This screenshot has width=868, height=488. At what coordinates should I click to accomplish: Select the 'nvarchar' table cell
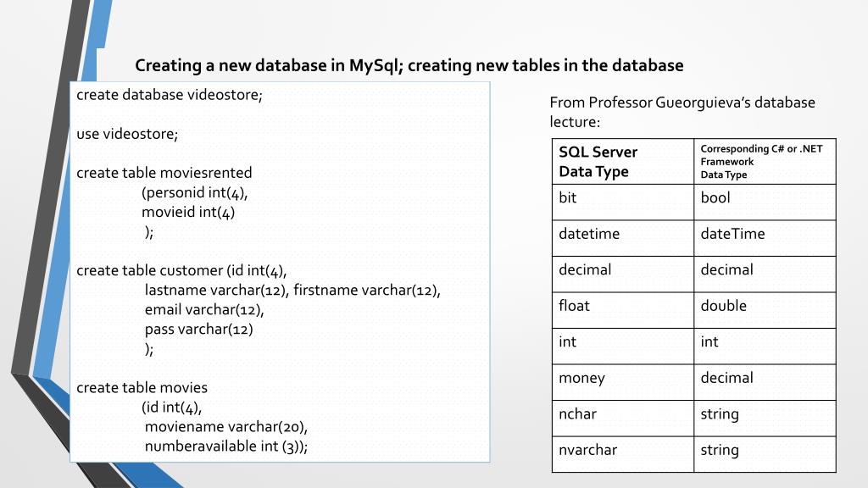[x=623, y=454]
